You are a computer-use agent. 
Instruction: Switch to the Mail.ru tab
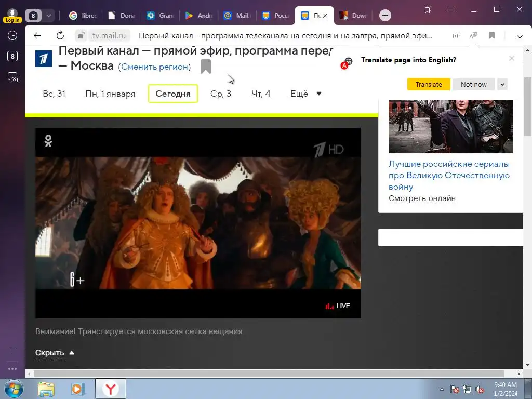[237, 15]
